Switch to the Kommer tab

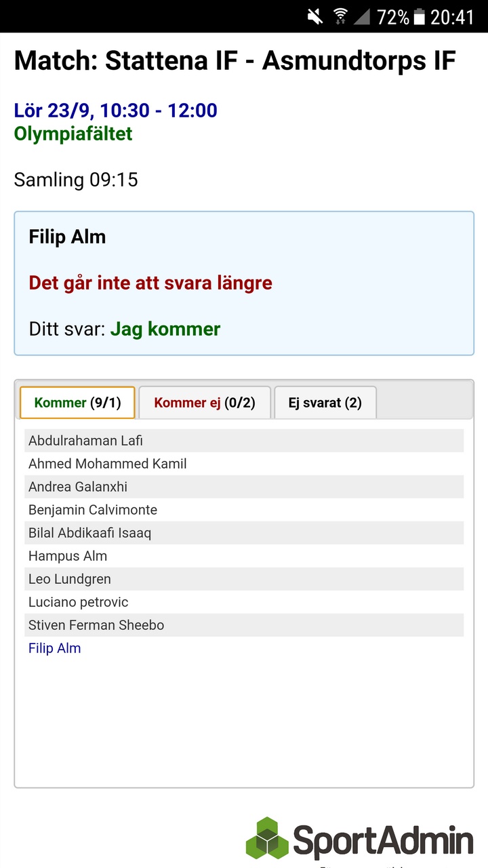(77, 403)
